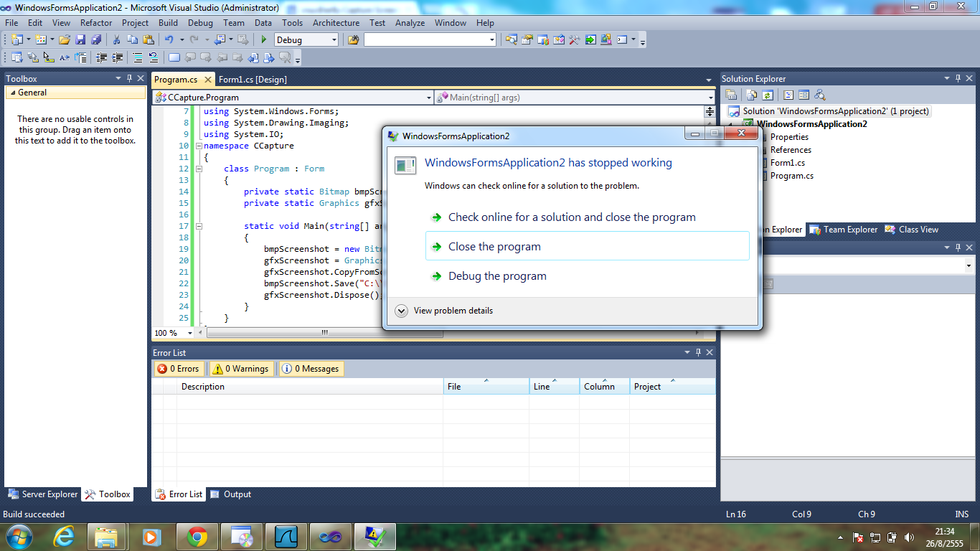Open the Refactor menu
This screenshot has width=980, height=551.
point(96,22)
